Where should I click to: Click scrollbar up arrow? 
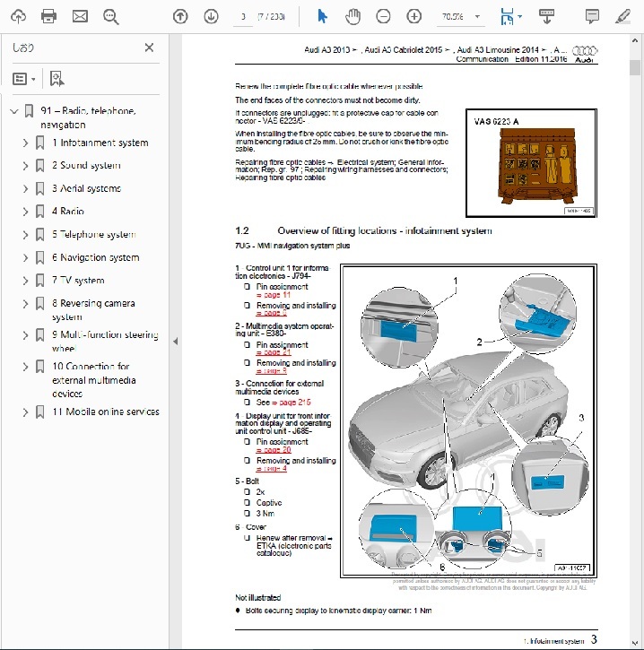635,40
